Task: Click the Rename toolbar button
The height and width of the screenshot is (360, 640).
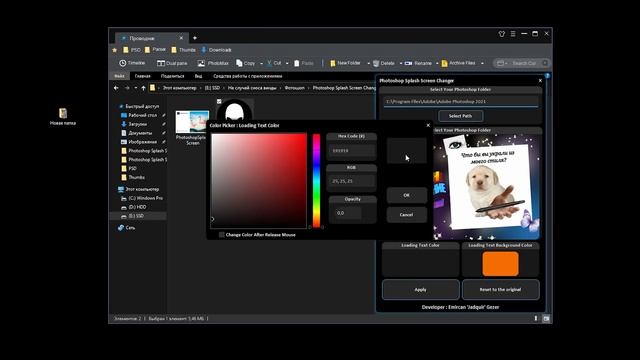Action: click(x=418, y=63)
